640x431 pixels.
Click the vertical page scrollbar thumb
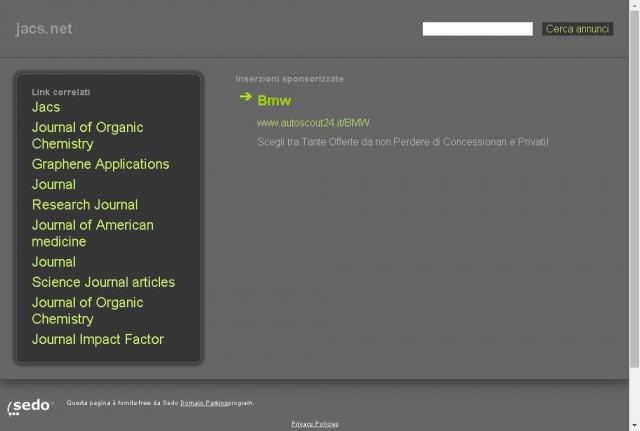[634, 189]
